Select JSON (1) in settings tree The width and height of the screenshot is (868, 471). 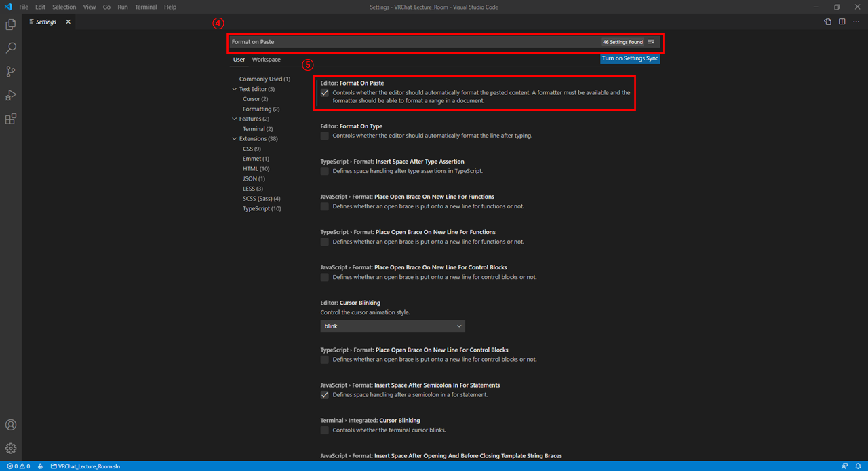click(x=254, y=178)
